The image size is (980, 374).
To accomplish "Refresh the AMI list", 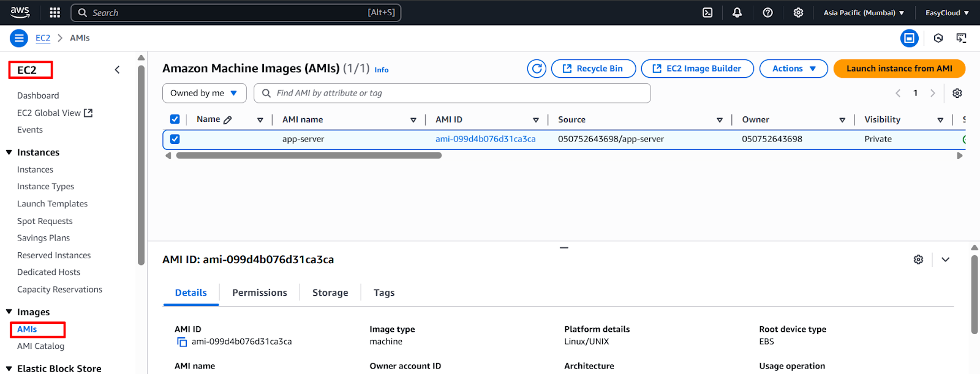I will [537, 69].
